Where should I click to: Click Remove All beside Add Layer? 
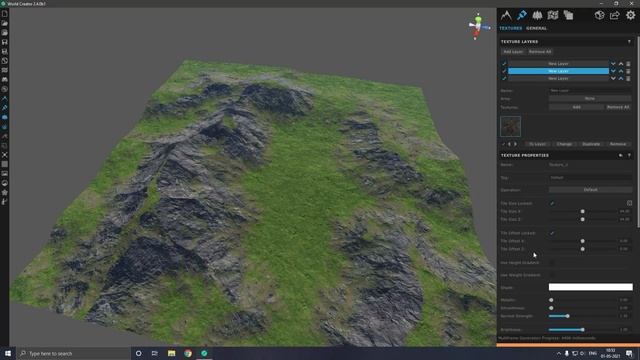(540, 52)
